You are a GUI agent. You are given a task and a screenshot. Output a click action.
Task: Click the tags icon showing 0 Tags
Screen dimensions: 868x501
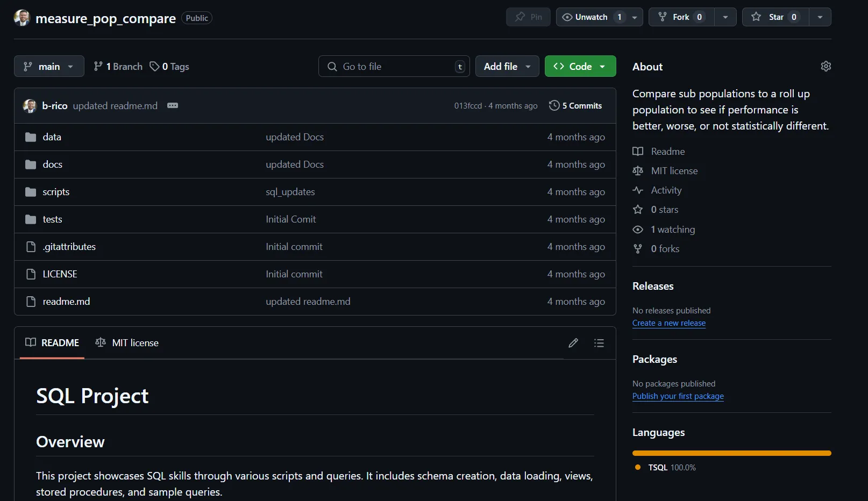pos(154,67)
